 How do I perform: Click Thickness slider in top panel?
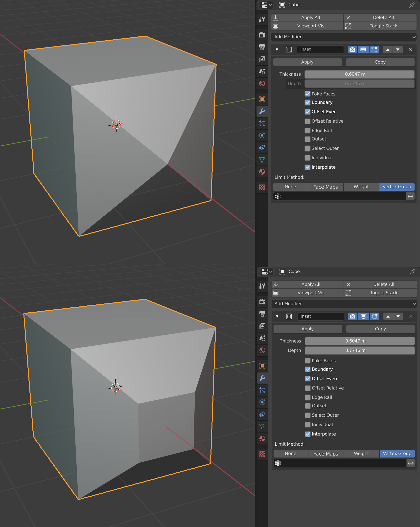click(x=359, y=74)
